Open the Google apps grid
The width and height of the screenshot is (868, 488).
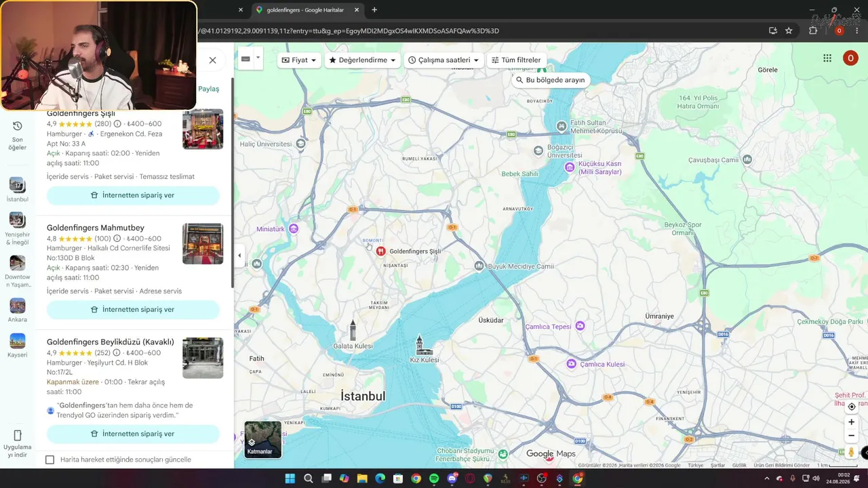coord(827,58)
